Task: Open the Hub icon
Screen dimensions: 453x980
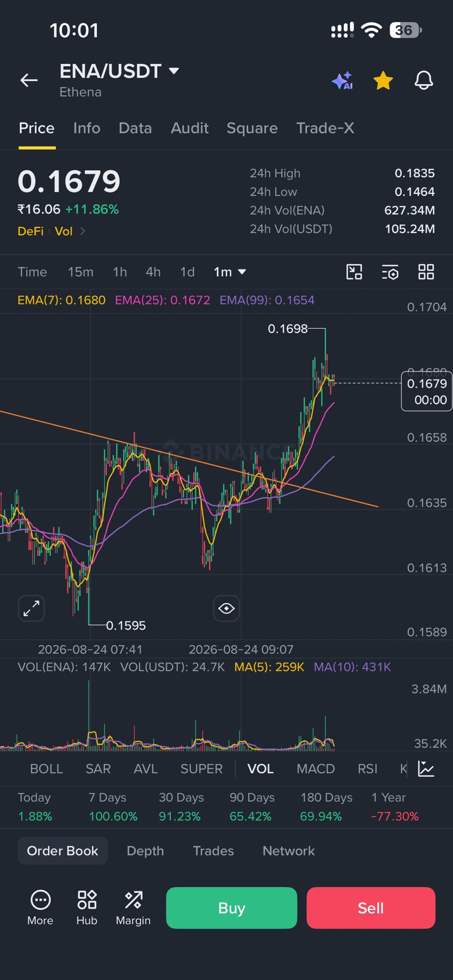Action: coord(87,908)
